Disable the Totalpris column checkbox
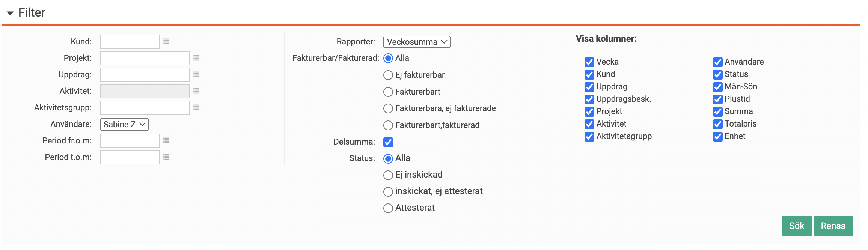The image size is (868, 250). coord(718,124)
